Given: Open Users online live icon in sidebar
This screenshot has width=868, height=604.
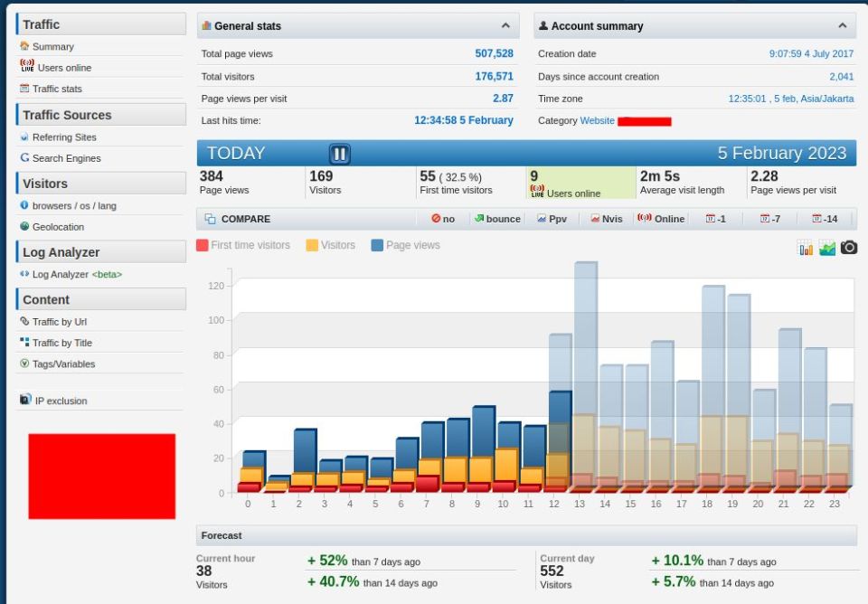Looking at the screenshot, I should point(27,65).
